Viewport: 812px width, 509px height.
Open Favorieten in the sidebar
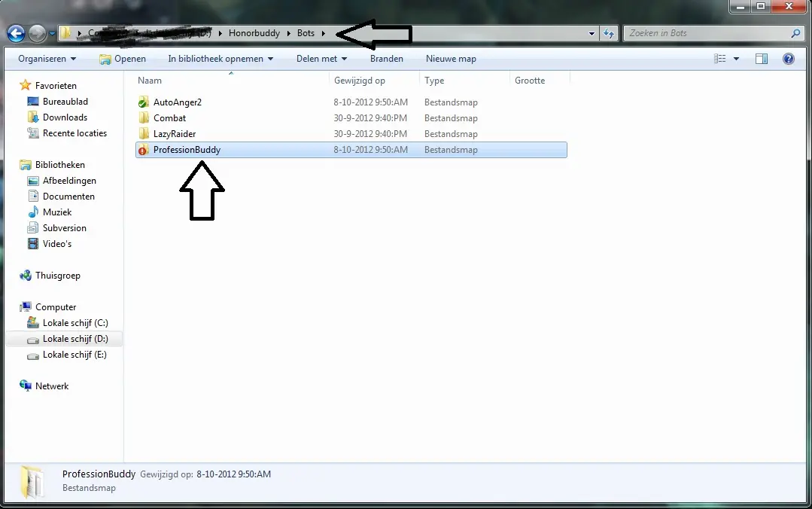click(x=56, y=86)
